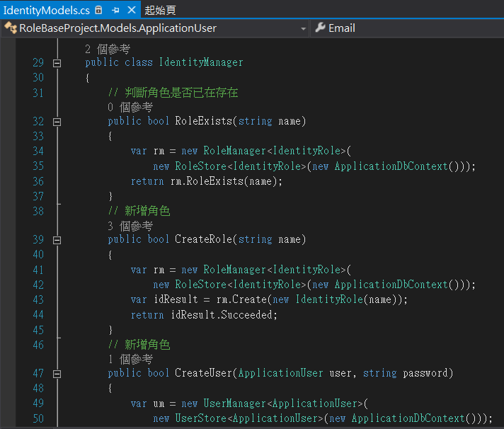Click 'rm.RoleExists(name)' on line 36
The image size is (504, 429).
coord(224,181)
